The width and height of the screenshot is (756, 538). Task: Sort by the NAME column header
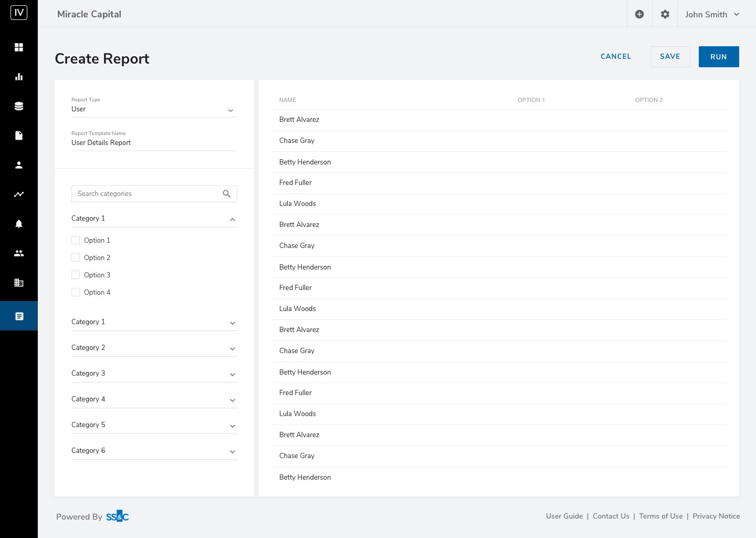(x=288, y=100)
